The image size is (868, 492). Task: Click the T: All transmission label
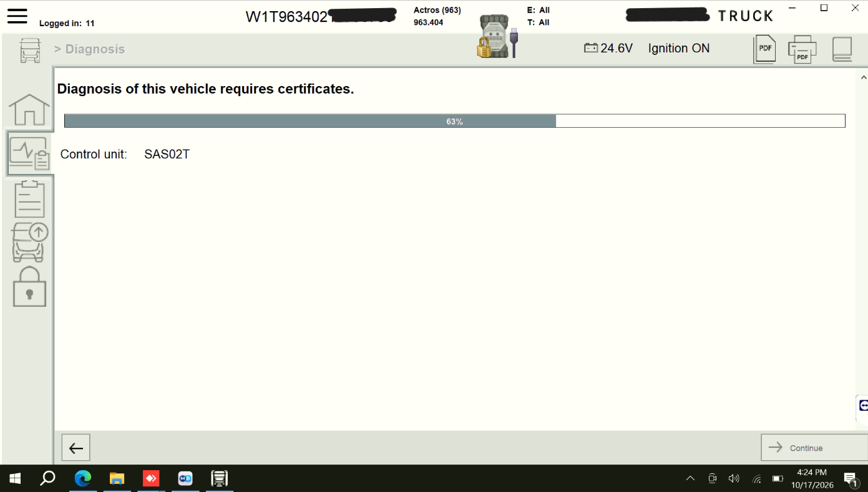(x=539, y=22)
